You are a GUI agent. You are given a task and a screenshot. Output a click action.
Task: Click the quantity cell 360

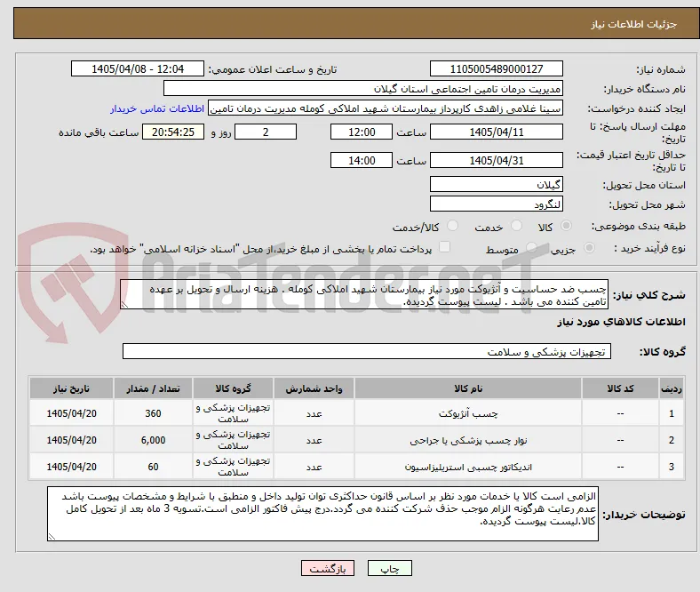[x=153, y=413]
